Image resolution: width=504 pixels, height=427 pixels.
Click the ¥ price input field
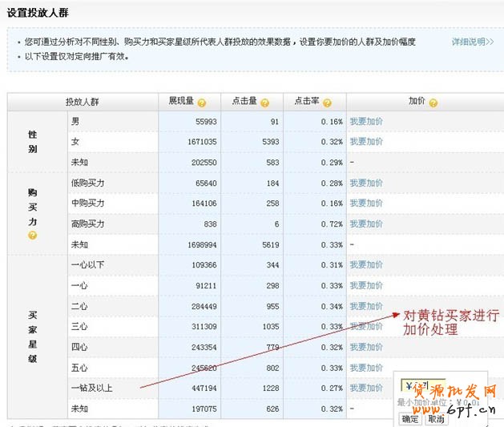pos(423,386)
